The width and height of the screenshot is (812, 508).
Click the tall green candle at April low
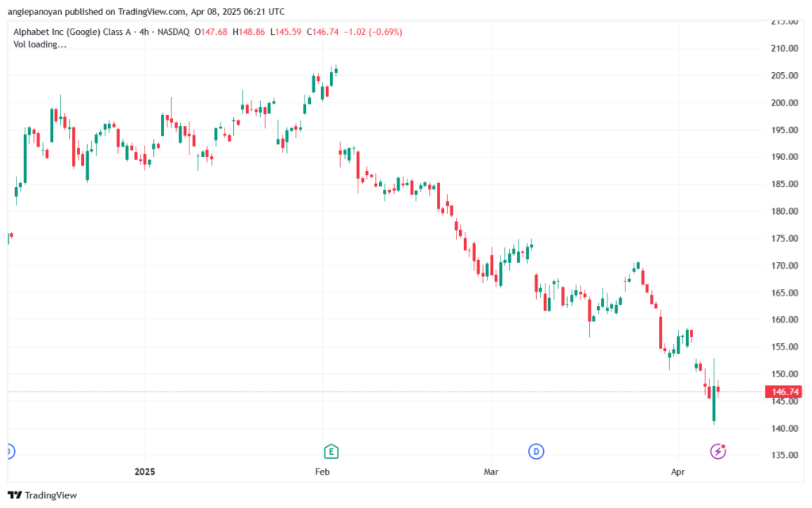pyautogui.click(x=714, y=392)
